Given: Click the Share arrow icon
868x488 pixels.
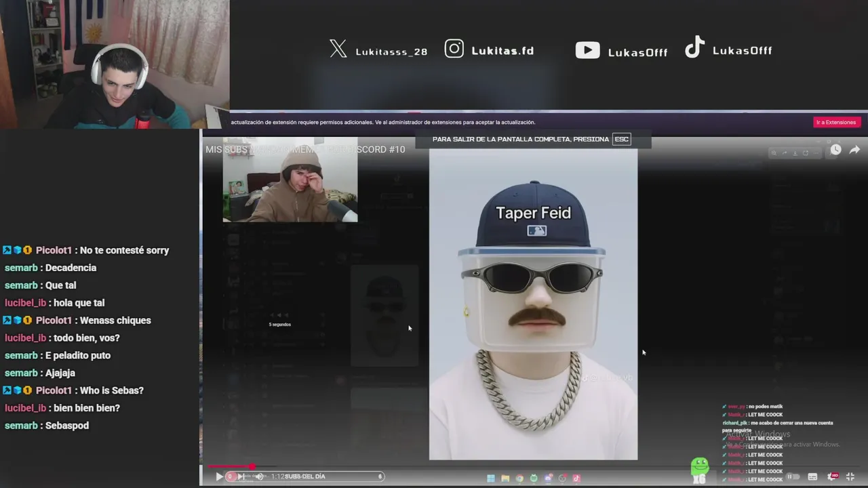Looking at the screenshot, I should pos(854,150).
